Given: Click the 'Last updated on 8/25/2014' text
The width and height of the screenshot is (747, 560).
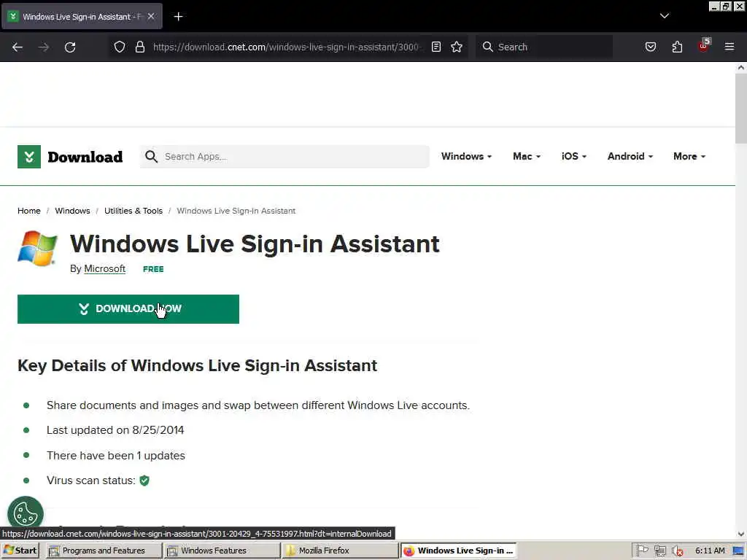Looking at the screenshot, I should pyautogui.click(x=115, y=430).
